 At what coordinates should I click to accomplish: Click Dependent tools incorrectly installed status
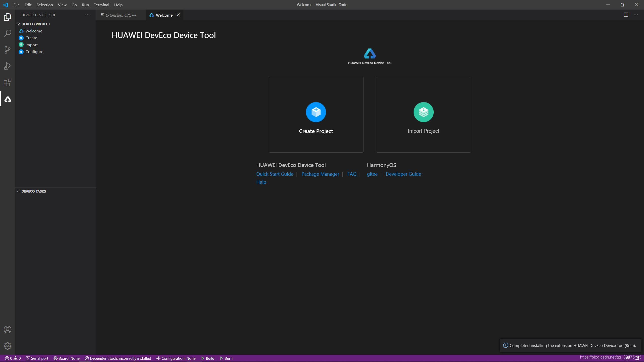click(118, 358)
